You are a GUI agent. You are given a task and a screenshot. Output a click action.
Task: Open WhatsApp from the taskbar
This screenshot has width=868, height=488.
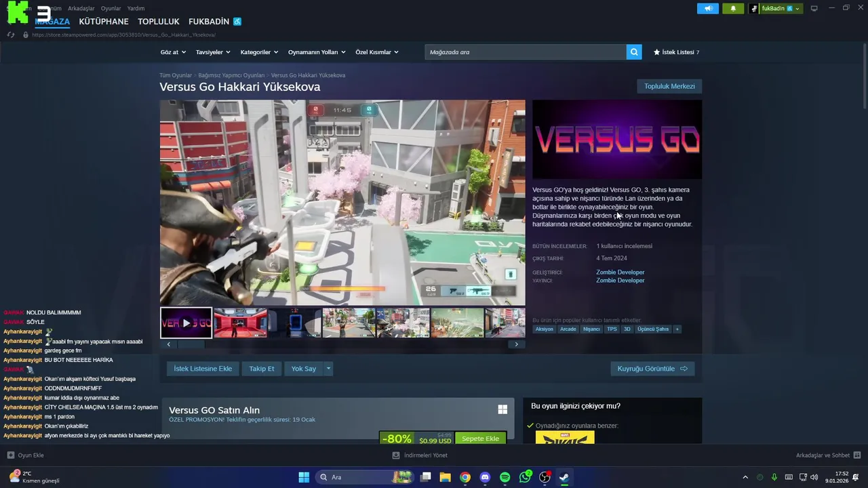(x=525, y=477)
